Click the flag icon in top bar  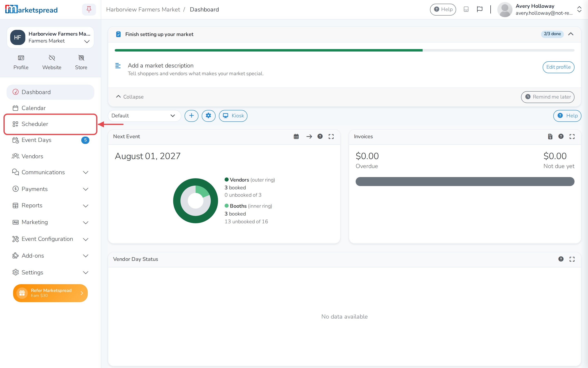[x=480, y=9]
